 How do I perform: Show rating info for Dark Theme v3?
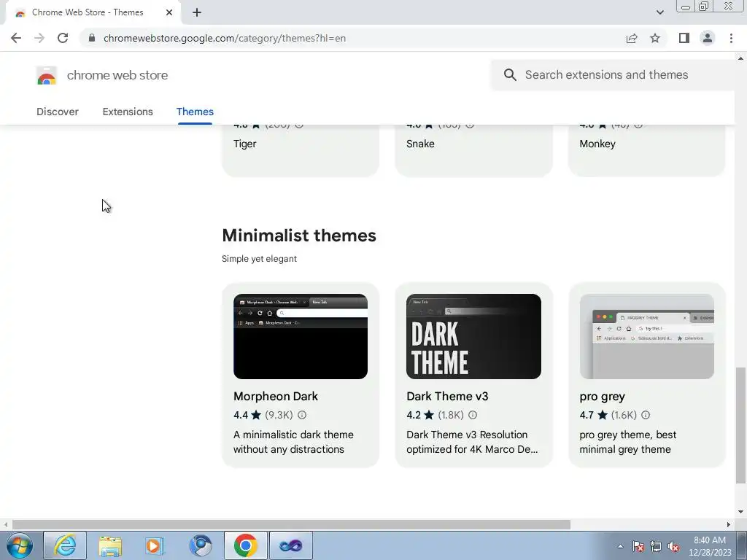click(473, 415)
